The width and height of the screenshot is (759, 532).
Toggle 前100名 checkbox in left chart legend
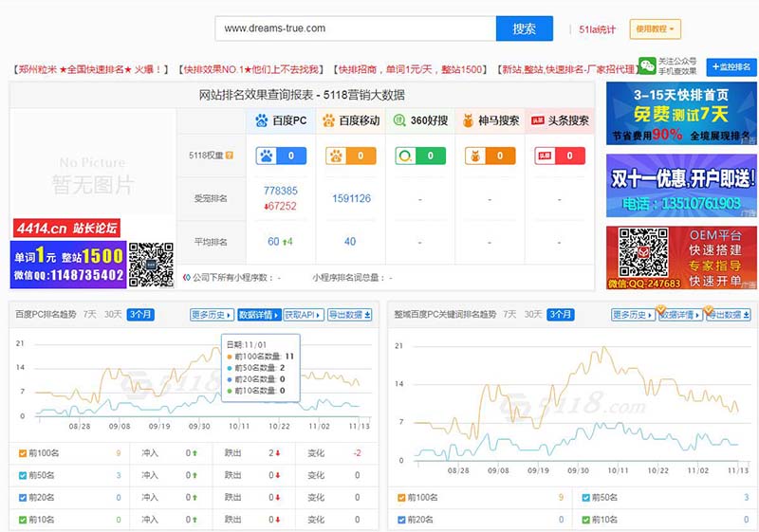[22, 453]
